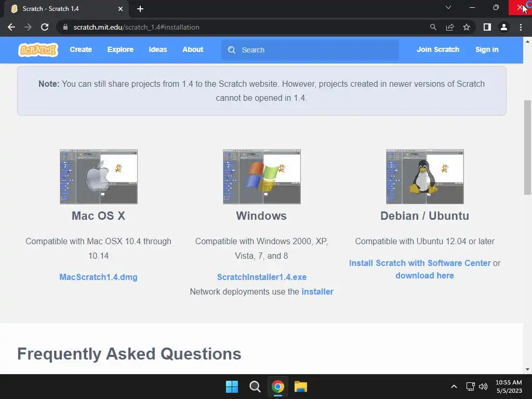Click the Chrome icon in the taskbar
Image resolution: width=532 pixels, height=399 pixels.
(277, 387)
